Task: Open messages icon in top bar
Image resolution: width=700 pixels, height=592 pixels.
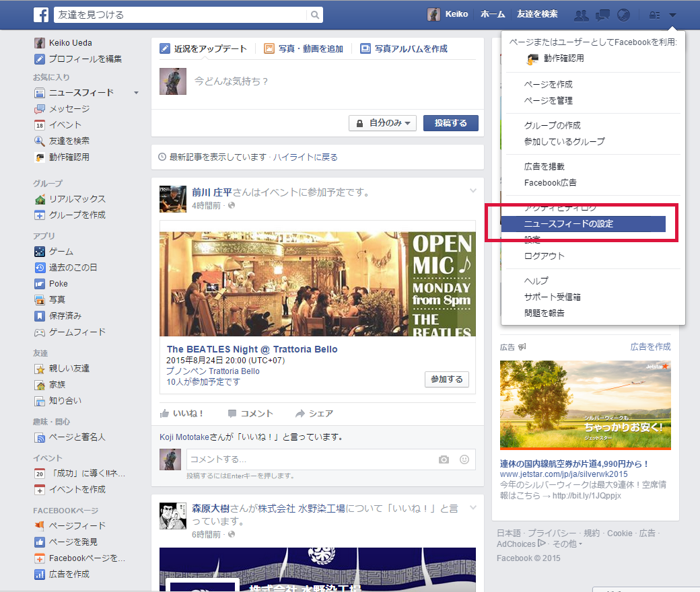Action: (x=602, y=15)
